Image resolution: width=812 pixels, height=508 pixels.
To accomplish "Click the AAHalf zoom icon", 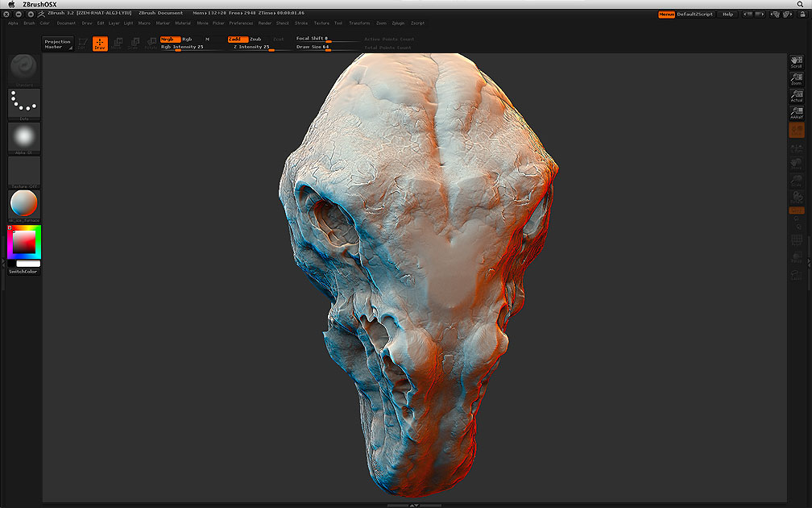I will pos(797,113).
